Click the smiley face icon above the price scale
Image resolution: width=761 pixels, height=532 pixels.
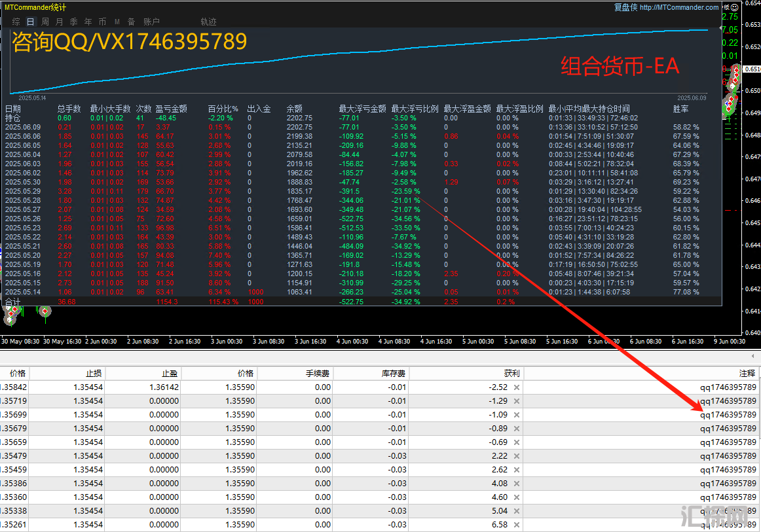click(x=734, y=7)
